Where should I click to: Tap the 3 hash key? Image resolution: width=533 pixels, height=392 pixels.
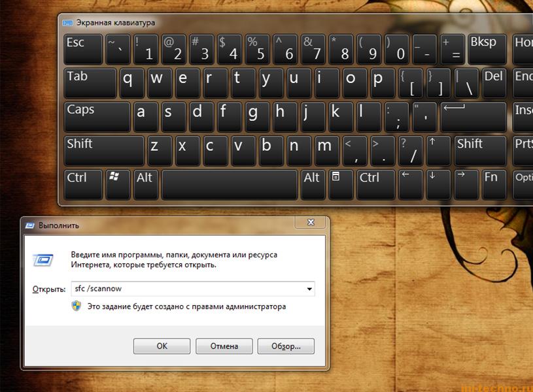(201, 49)
